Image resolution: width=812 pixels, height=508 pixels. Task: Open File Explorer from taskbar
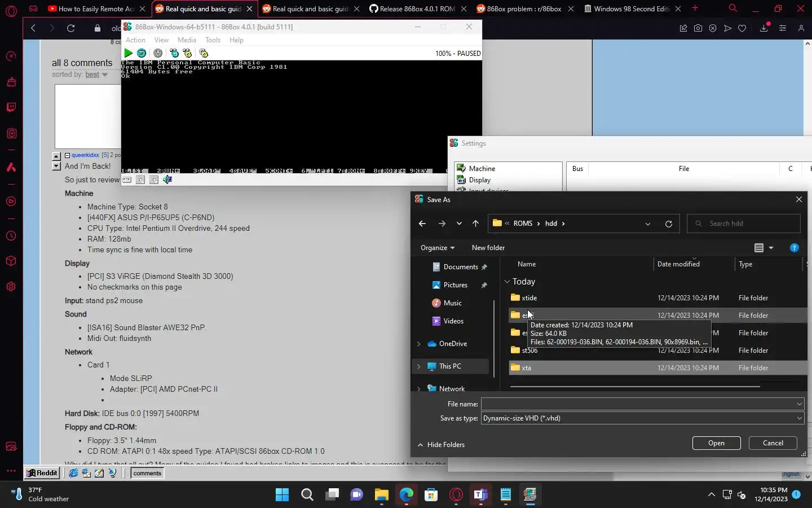(382, 495)
